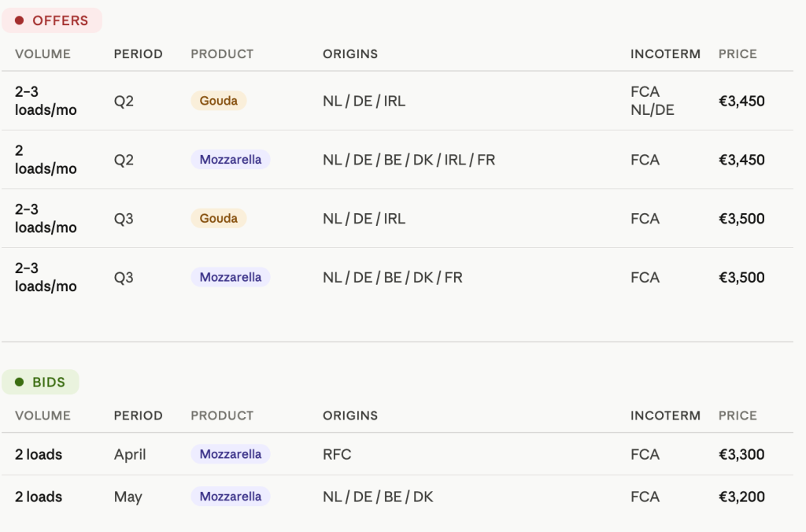Select the Mozzarella tag in Q2 offer

[231, 159]
